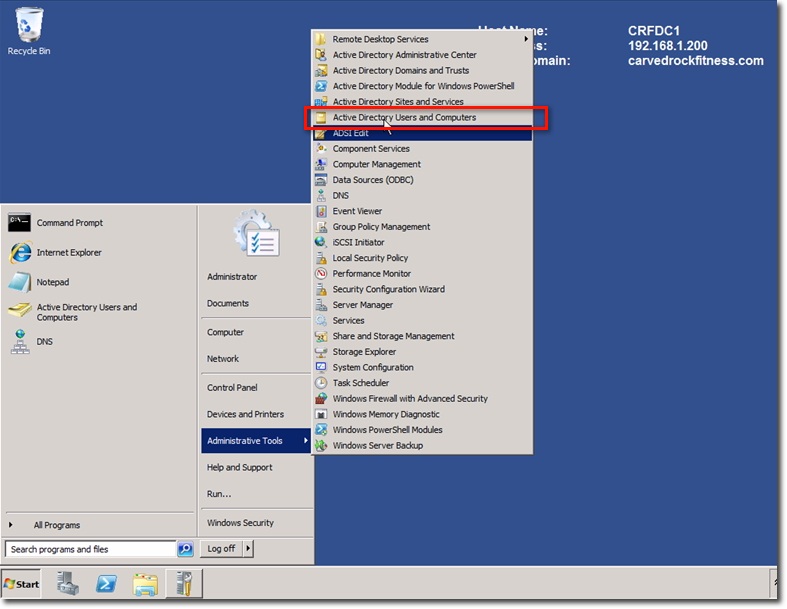Open Recycle Bin on the desktop

click(29, 31)
